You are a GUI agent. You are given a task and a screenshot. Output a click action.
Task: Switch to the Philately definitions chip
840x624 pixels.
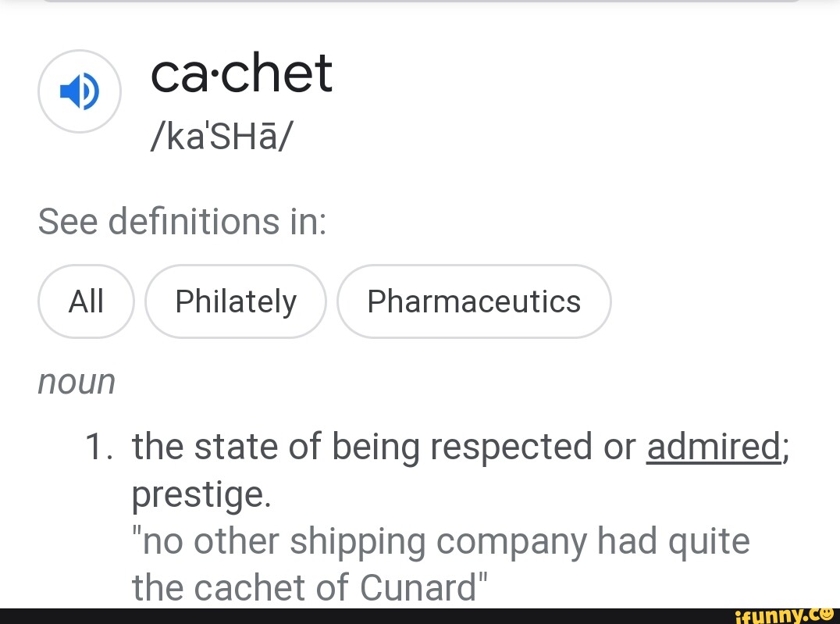(x=236, y=301)
